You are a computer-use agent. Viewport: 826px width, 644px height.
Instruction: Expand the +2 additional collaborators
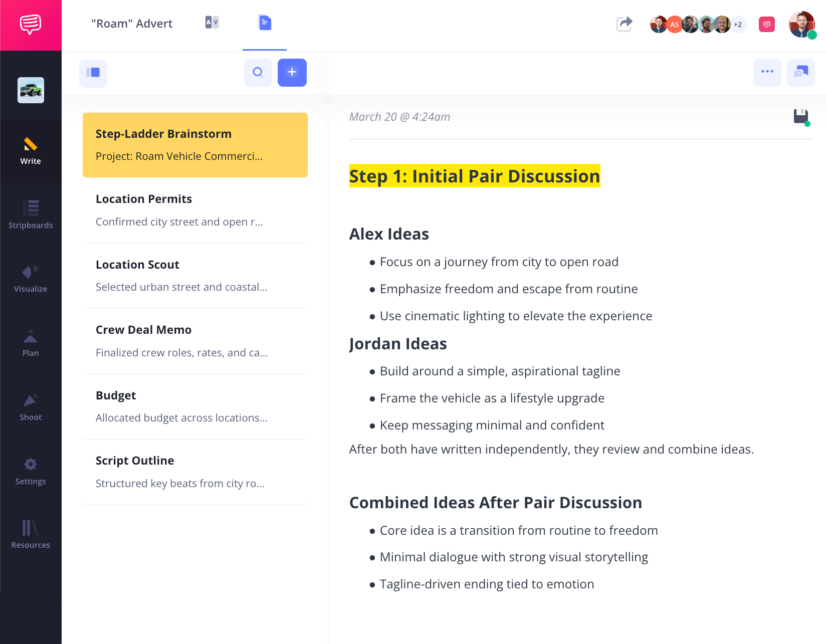[738, 24]
